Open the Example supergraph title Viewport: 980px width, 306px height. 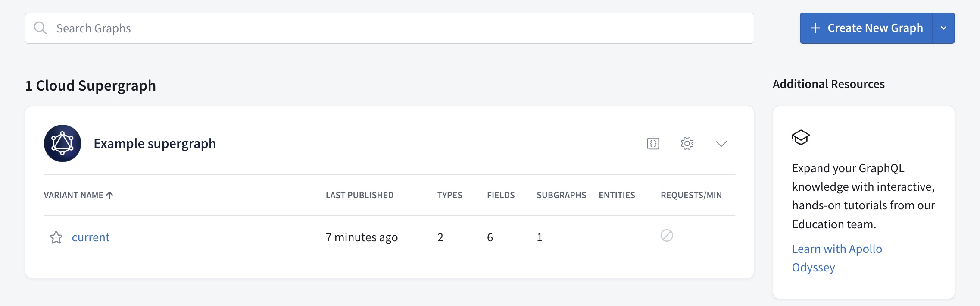tap(155, 143)
